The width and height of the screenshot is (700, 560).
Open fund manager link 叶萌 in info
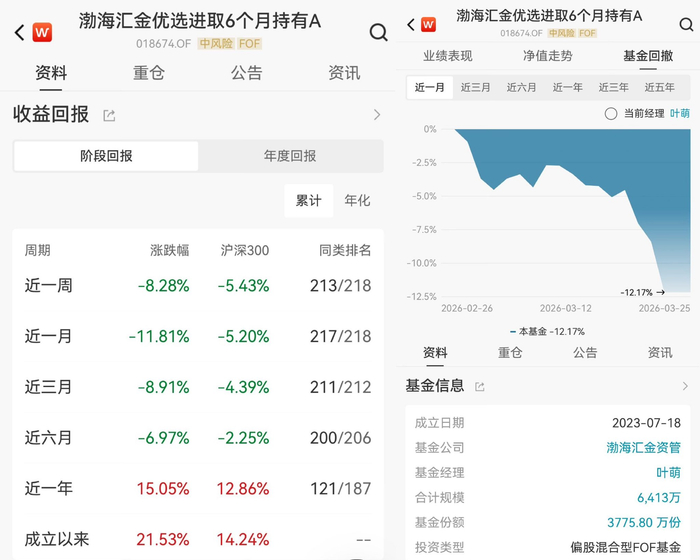(x=668, y=472)
